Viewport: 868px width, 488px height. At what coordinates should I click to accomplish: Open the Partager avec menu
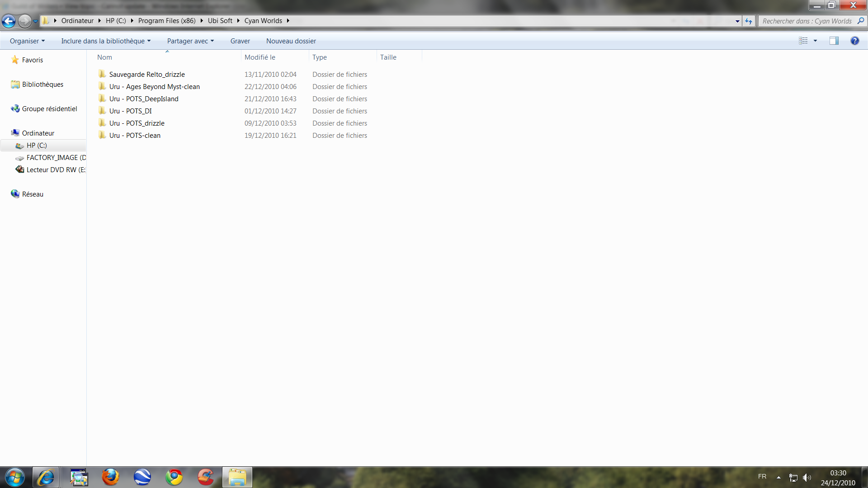(190, 41)
